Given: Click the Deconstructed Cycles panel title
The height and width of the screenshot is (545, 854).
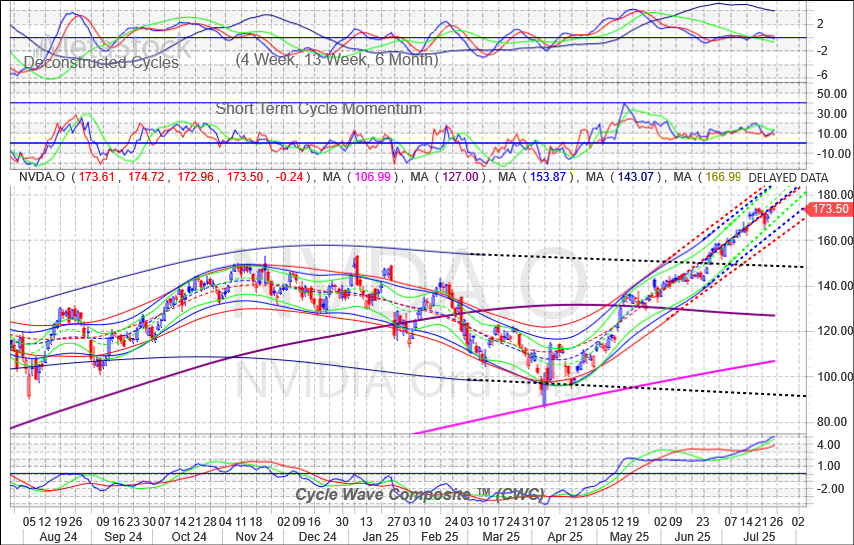Looking at the screenshot, I should pyautogui.click(x=101, y=63).
